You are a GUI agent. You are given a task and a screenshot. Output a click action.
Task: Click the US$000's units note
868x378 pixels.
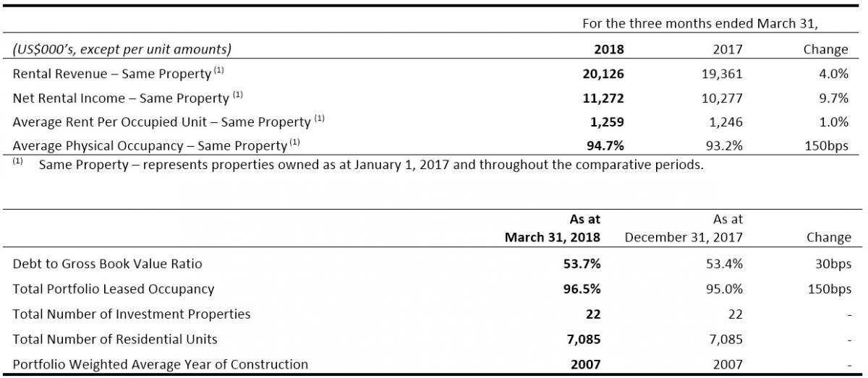(122, 49)
